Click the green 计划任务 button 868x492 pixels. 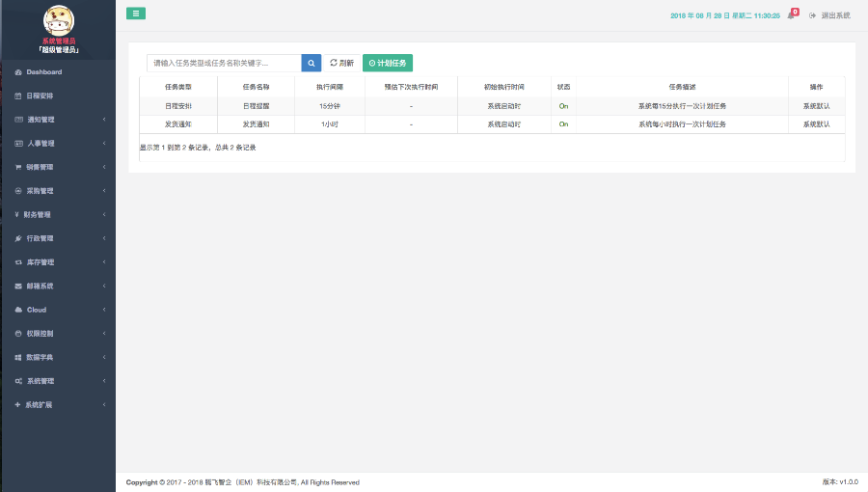tap(388, 63)
